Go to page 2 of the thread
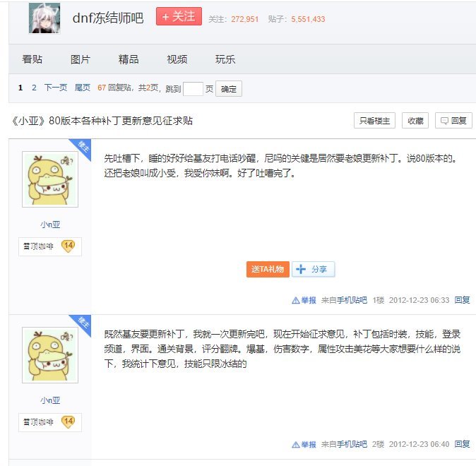 coord(34,88)
